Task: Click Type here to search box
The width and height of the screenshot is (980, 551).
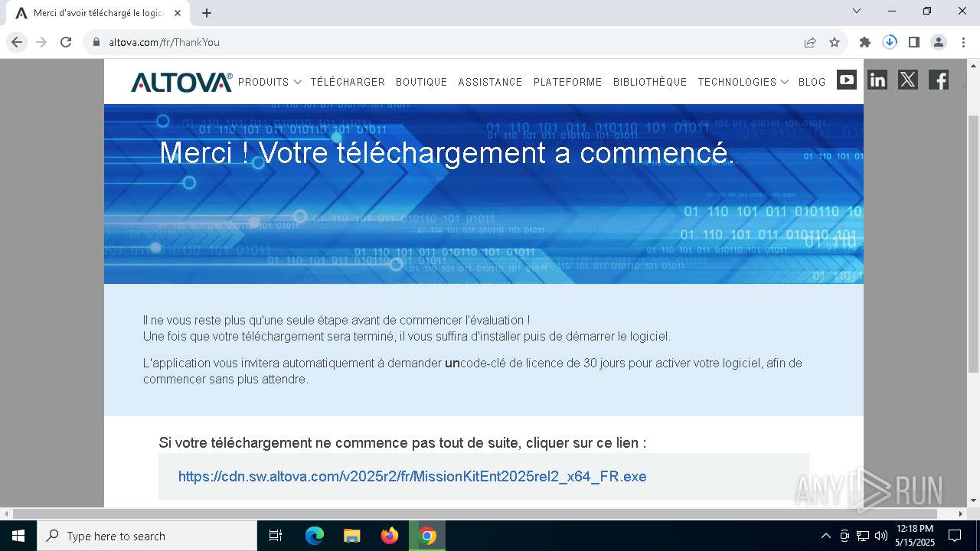Action: click(x=147, y=536)
